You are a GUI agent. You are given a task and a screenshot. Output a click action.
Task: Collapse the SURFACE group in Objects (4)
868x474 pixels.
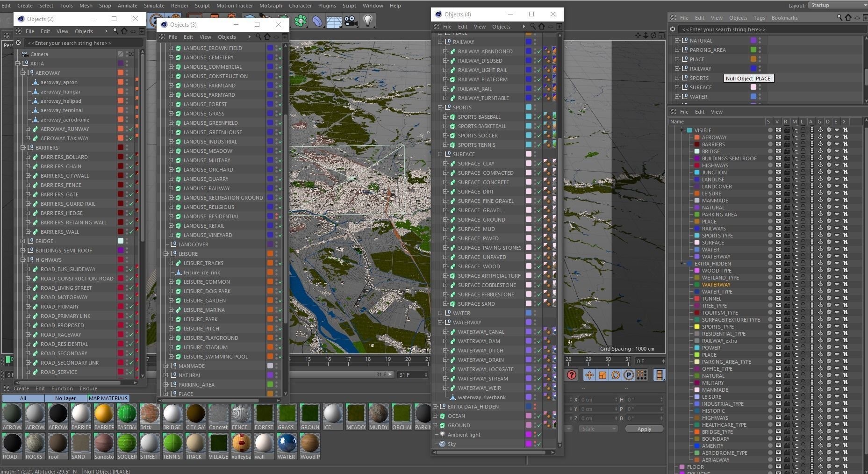point(440,154)
